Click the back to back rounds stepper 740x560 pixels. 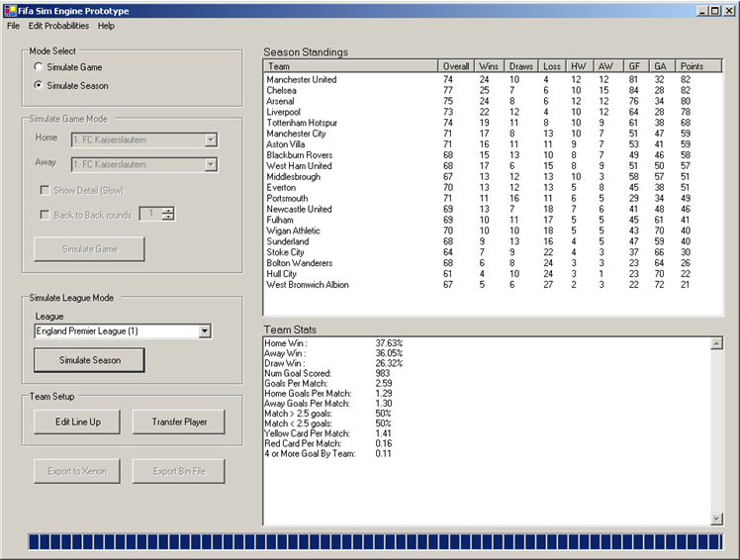[x=168, y=214]
